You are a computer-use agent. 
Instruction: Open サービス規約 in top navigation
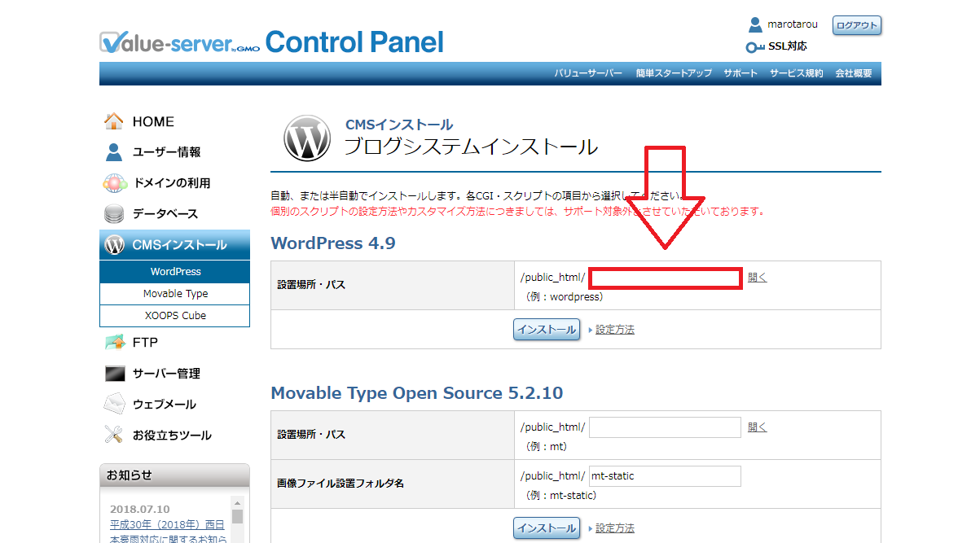pos(796,73)
